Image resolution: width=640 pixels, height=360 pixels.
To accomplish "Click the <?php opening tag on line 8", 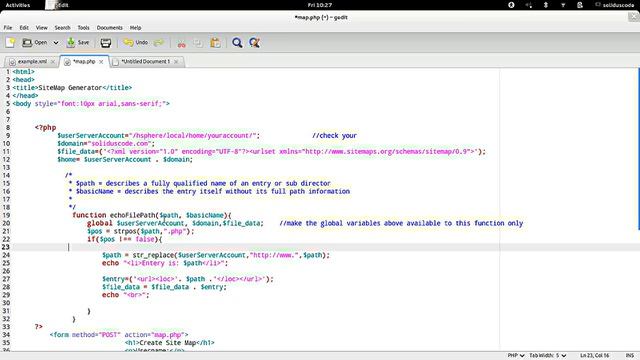I will [45, 127].
